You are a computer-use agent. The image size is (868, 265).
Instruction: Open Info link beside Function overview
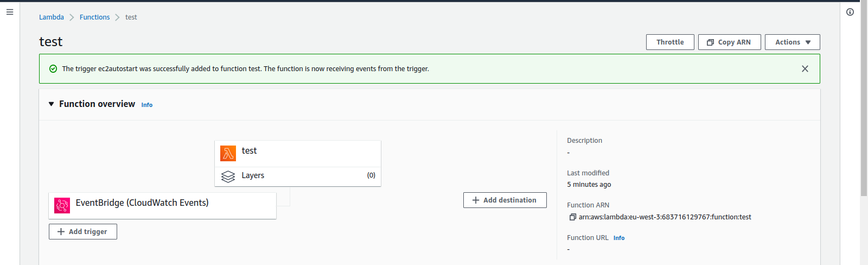pyautogui.click(x=147, y=105)
